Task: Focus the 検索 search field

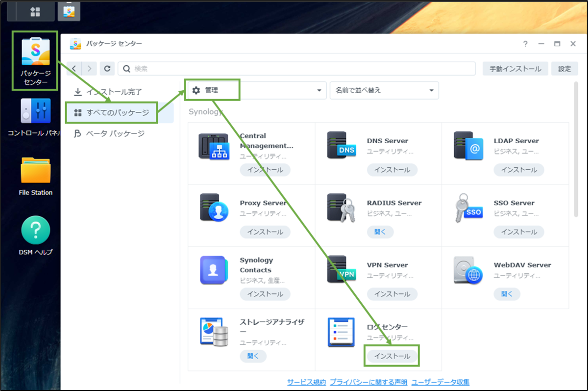Action: [296, 69]
